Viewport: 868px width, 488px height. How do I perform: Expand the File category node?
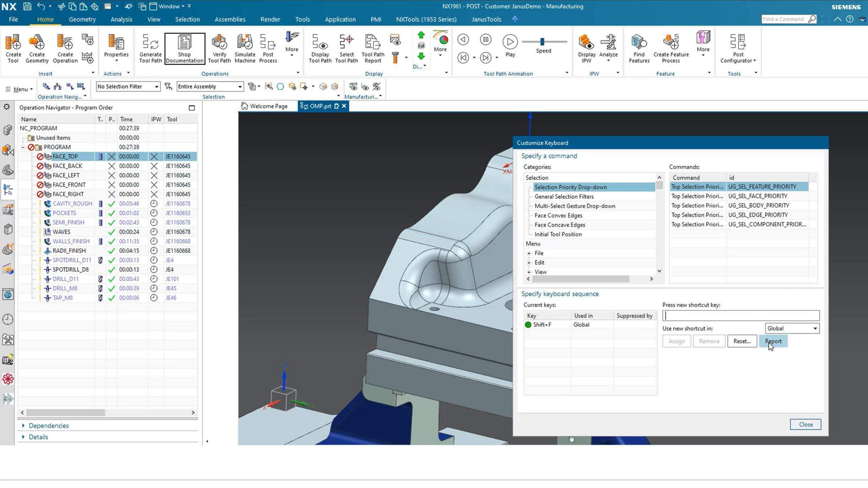tap(529, 253)
